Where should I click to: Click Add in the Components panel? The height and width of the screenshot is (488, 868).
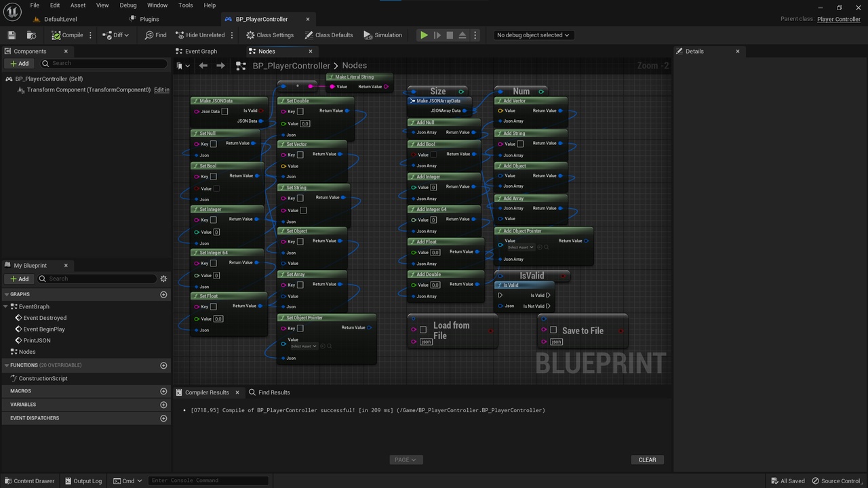(19, 63)
